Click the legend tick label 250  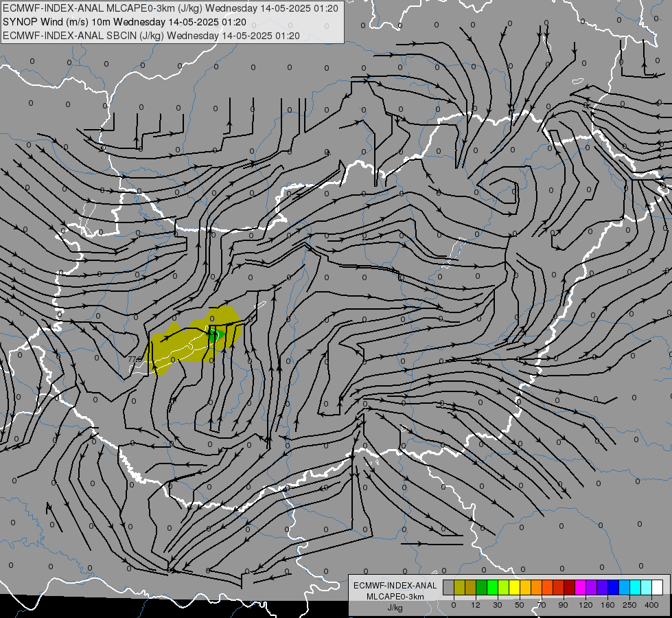click(x=629, y=605)
